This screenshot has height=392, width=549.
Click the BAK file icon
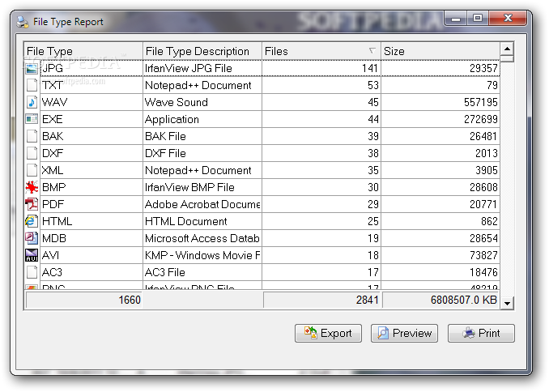pyautogui.click(x=32, y=136)
